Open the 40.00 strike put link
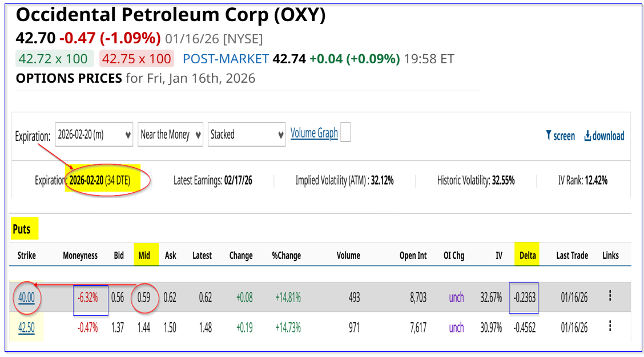Viewport: 644px width, 357px height. pyautogui.click(x=26, y=297)
